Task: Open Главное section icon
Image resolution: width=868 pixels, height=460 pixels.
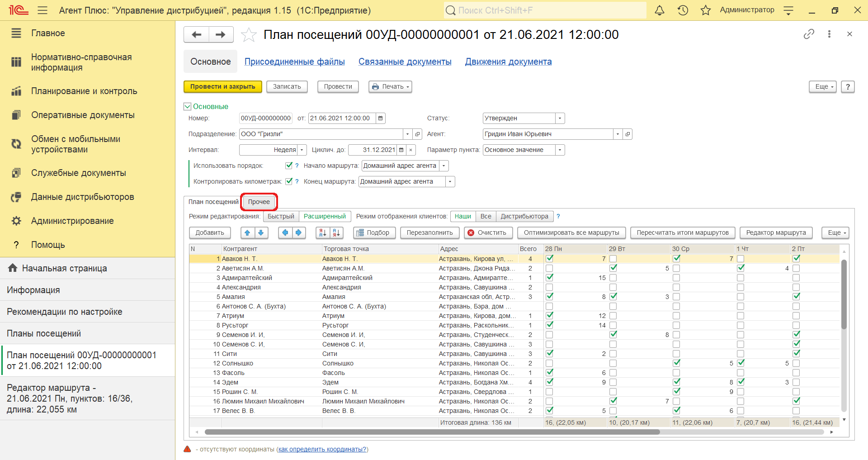Action: tap(16, 33)
